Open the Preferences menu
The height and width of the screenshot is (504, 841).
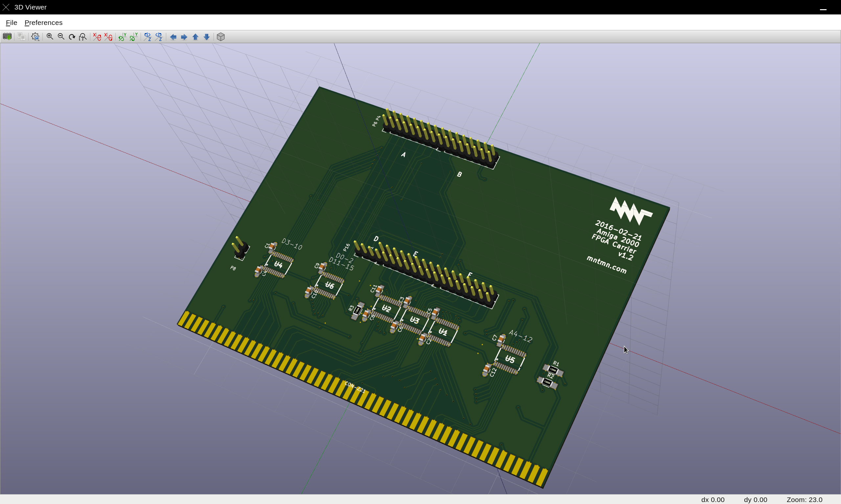click(43, 22)
